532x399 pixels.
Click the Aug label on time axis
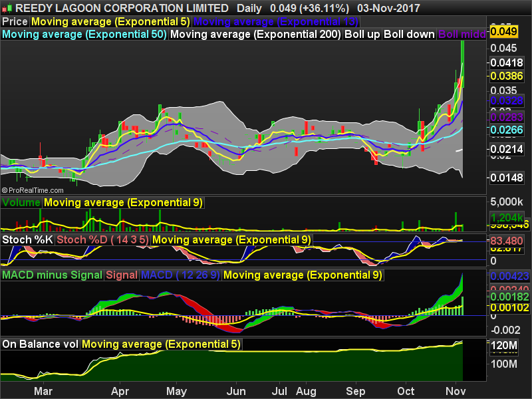[306, 391]
